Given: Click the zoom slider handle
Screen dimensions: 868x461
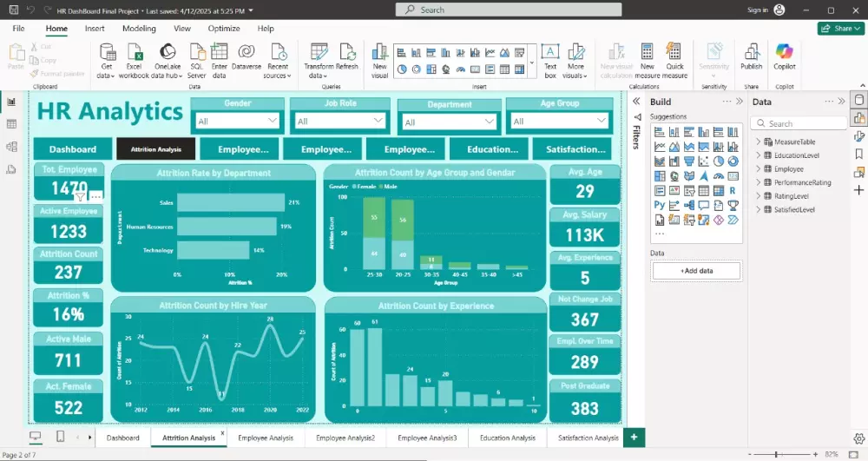Looking at the screenshot, I should coord(776,454).
